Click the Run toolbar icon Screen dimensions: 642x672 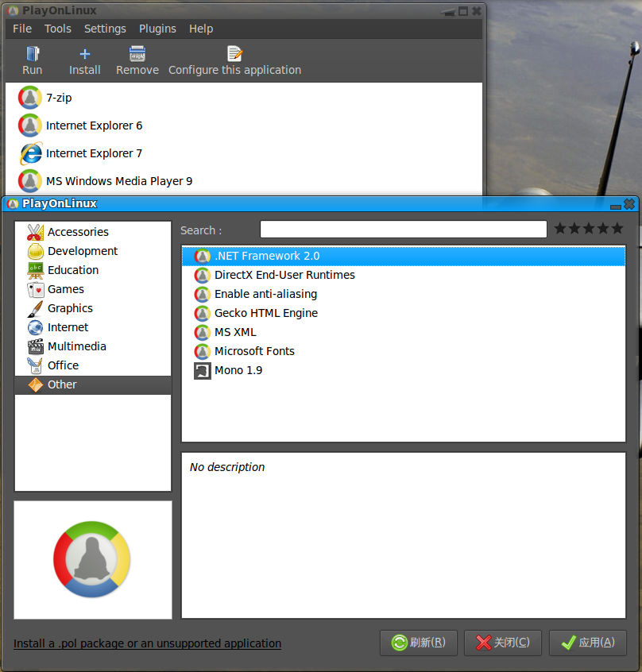tap(32, 54)
